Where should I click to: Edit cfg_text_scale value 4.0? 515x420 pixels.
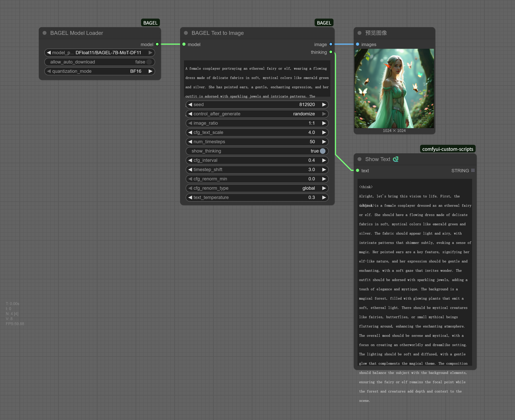312,132
